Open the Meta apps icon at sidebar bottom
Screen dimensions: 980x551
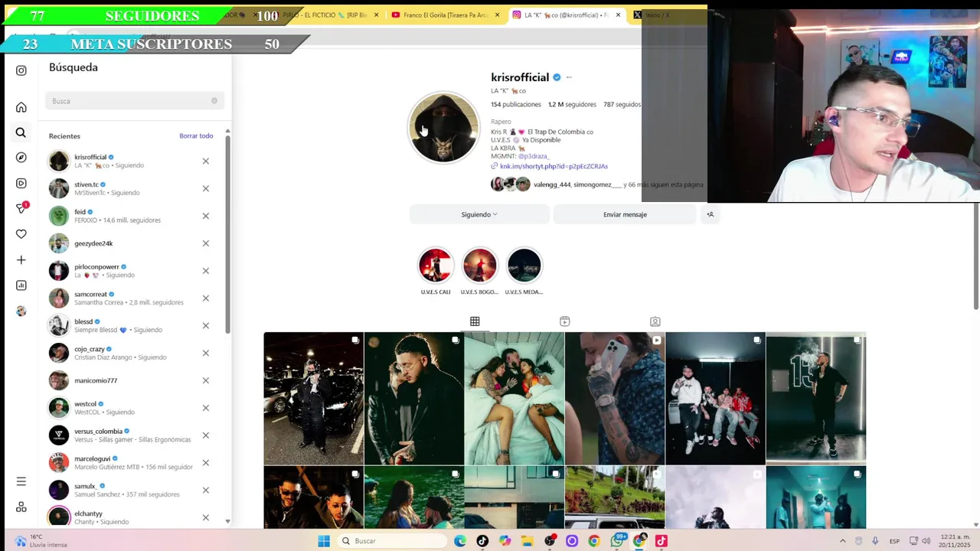(21, 507)
